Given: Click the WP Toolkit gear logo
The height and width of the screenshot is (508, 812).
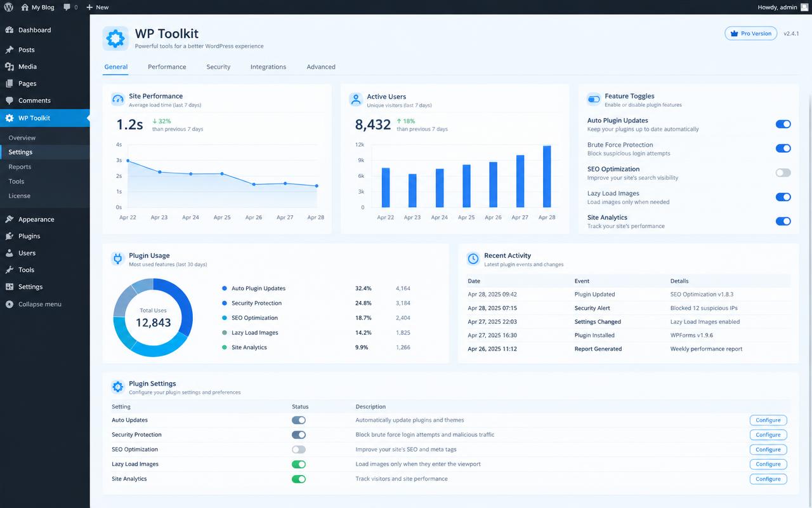Looking at the screenshot, I should pos(115,39).
